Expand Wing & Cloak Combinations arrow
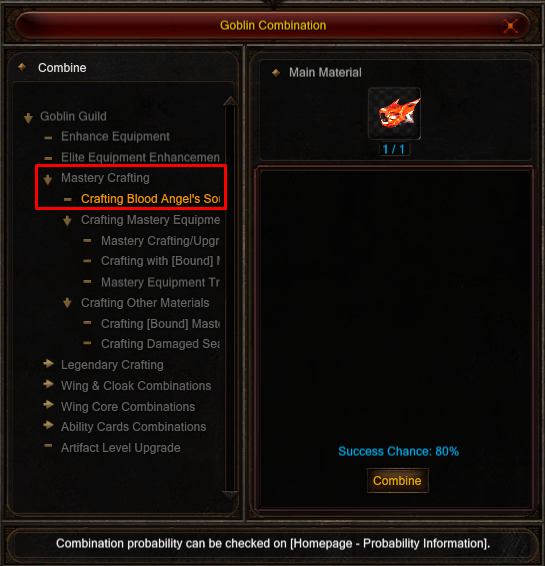The height and width of the screenshot is (566, 545). 48,384
